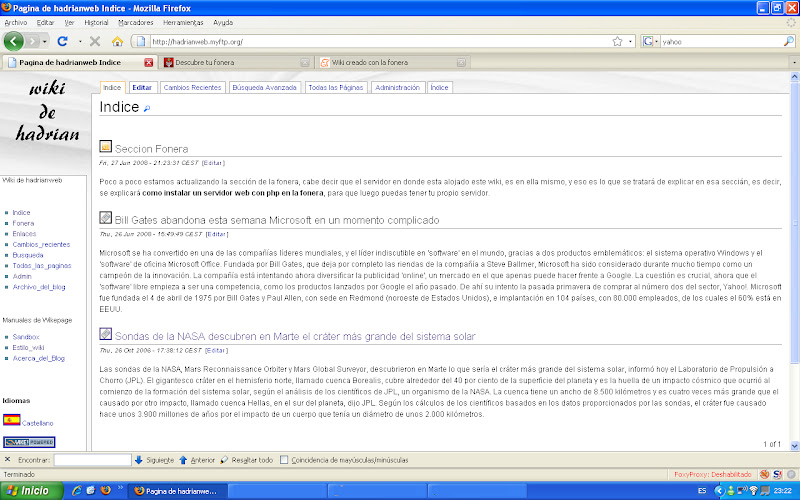The width and height of the screenshot is (800, 500).
Task: Click the Windows Inicio start button
Action: point(32,491)
